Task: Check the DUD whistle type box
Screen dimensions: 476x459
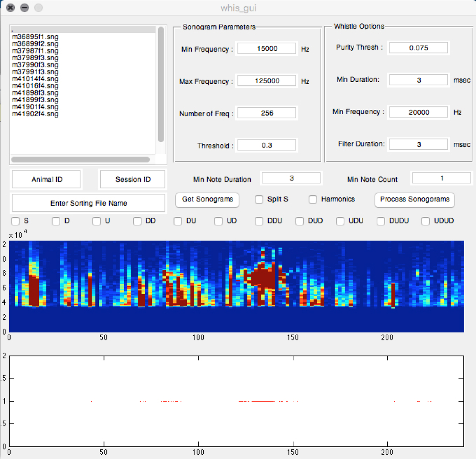Action: point(299,221)
